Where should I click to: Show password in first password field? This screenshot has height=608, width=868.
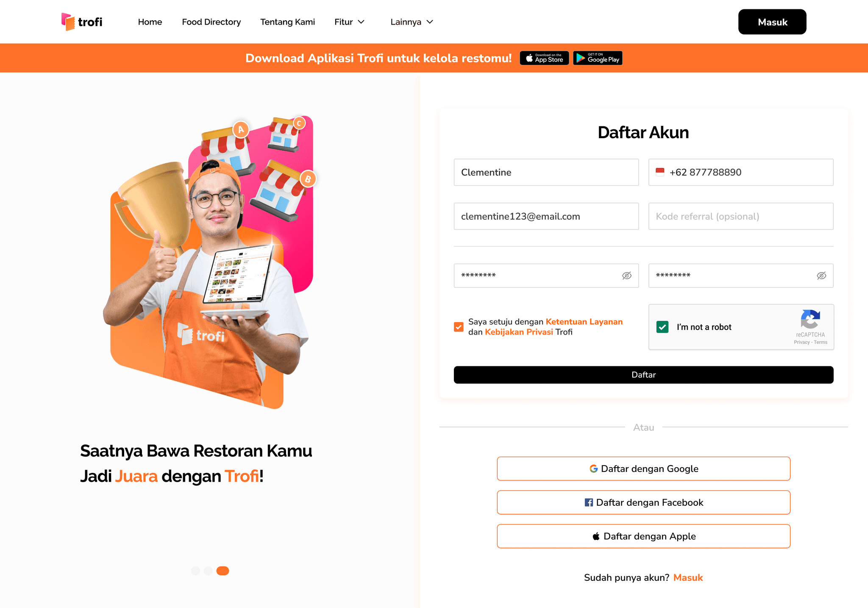click(x=627, y=276)
